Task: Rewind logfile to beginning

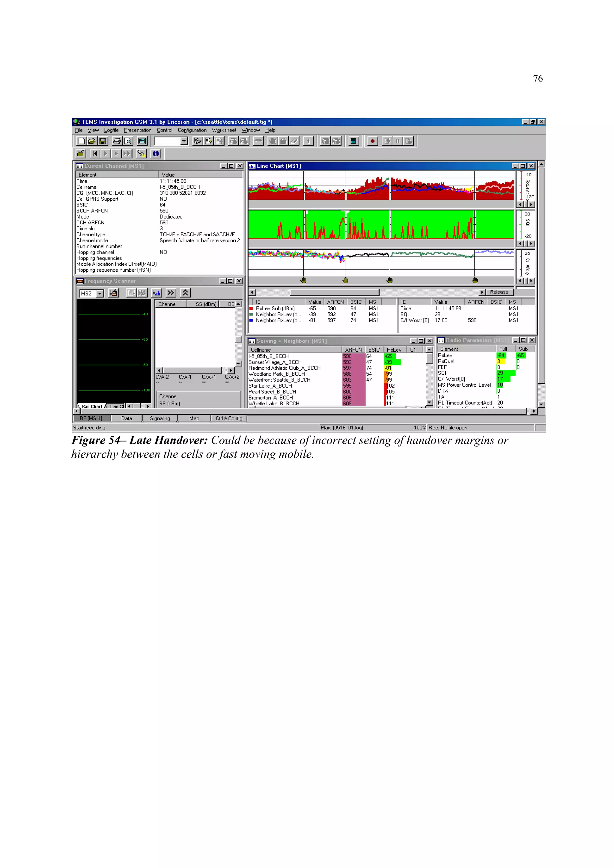Action: point(94,153)
